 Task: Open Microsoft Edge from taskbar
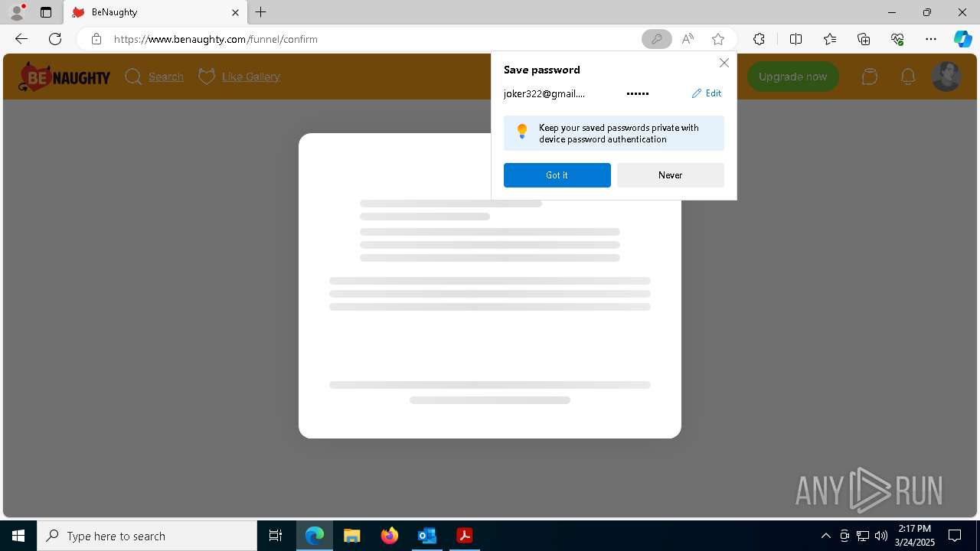tap(315, 536)
